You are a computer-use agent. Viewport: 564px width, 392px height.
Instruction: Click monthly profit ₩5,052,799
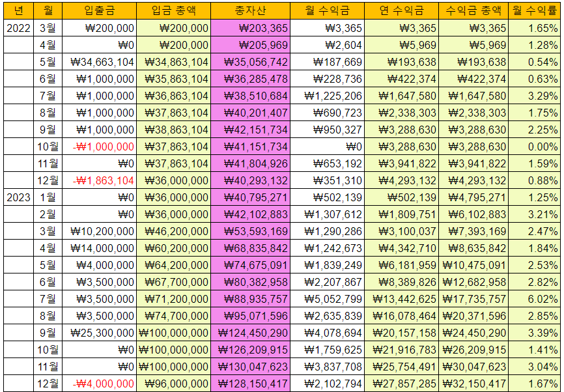[328, 300]
